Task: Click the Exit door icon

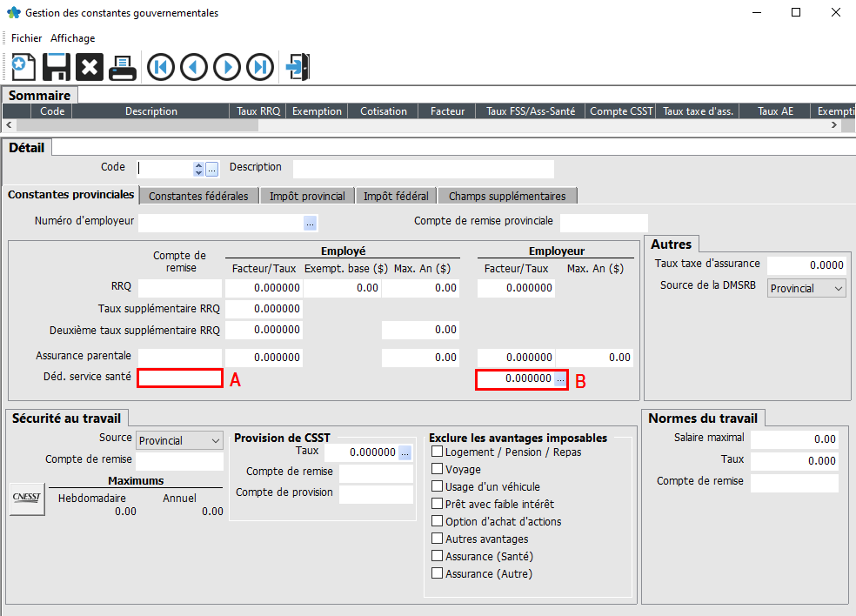Action: pos(298,67)
